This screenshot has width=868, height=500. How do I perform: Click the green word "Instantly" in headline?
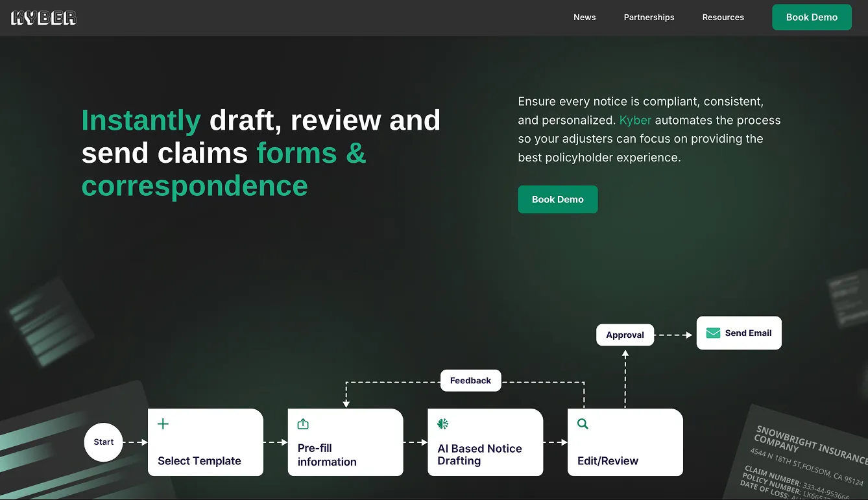pos(141,121)
